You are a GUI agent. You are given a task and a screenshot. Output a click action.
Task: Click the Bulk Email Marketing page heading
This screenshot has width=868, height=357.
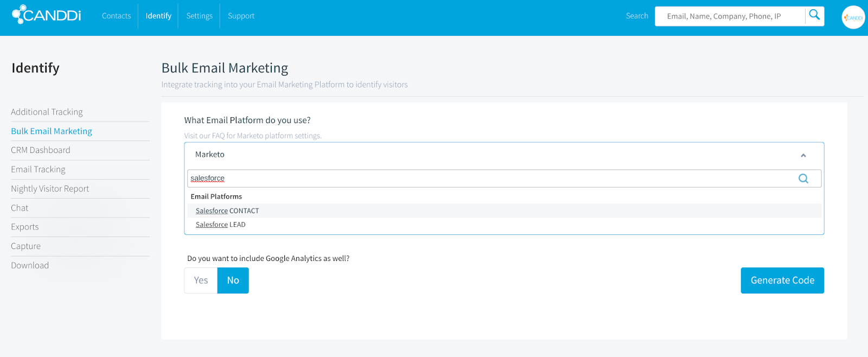coord(225,68)
